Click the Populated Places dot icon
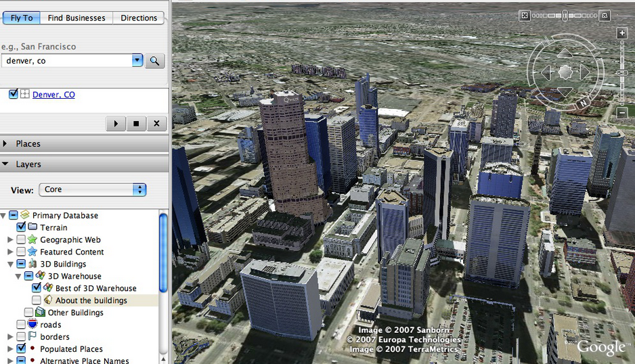The width and height of the screenshot is (635, 364). click(x=32, y=348)
